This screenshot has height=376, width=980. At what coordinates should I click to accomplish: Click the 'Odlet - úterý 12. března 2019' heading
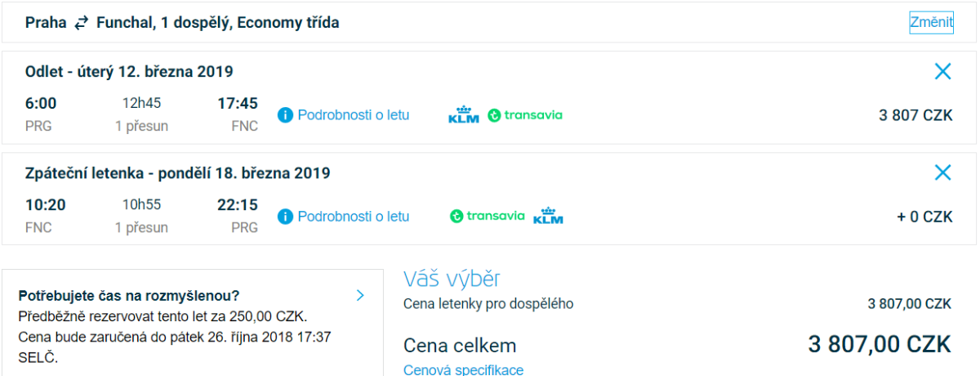point(129,72)
